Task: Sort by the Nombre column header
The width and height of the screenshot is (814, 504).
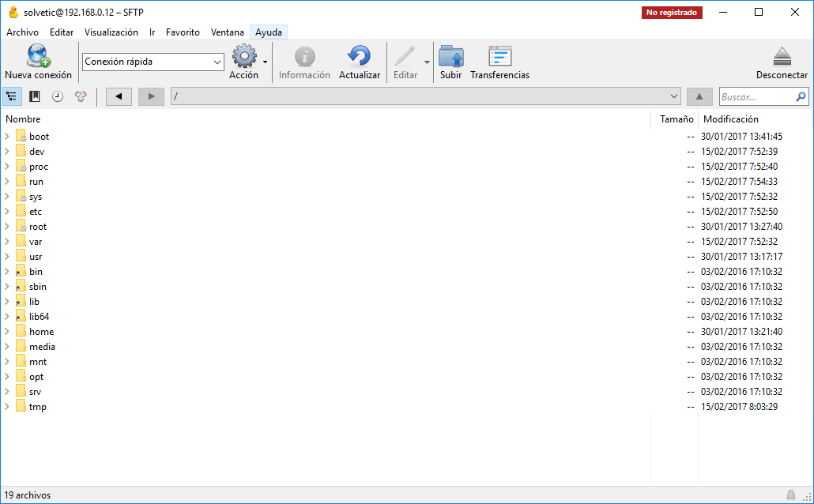Action: [326, 118]
